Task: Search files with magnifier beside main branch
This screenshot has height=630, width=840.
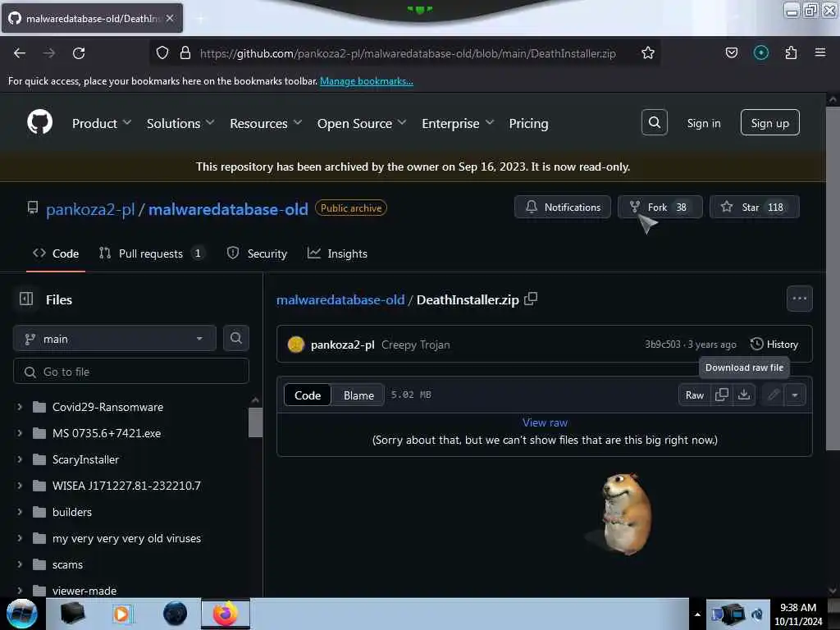Action: [x=235, y=338]
